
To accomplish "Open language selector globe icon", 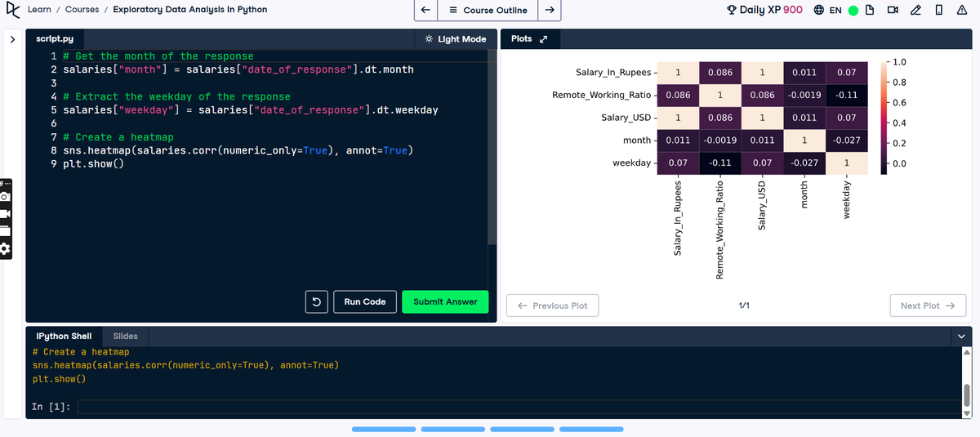I will [819, 11].
